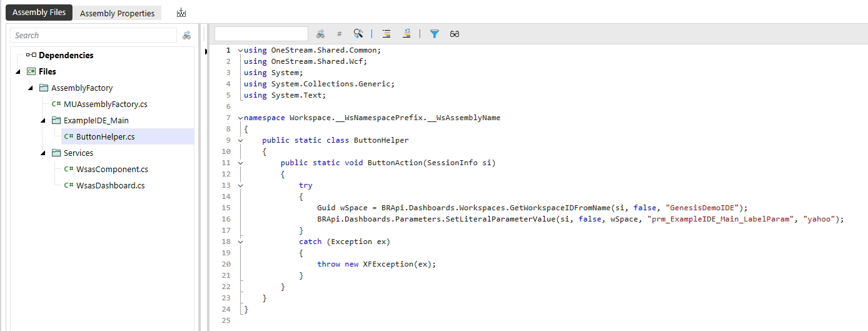Click the Dependencies node icon

pos(31,55)
